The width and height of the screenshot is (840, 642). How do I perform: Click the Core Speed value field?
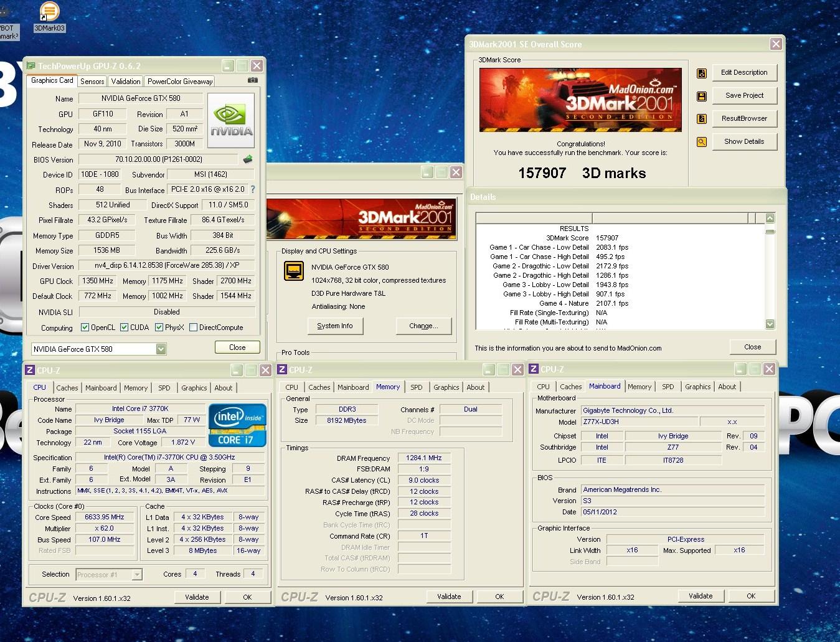tap(105, 517)
